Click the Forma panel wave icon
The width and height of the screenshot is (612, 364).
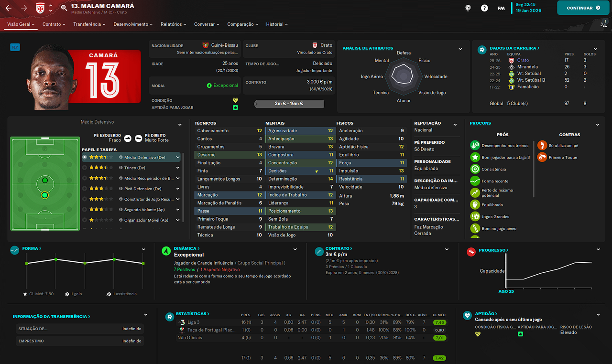coord(15,250)
